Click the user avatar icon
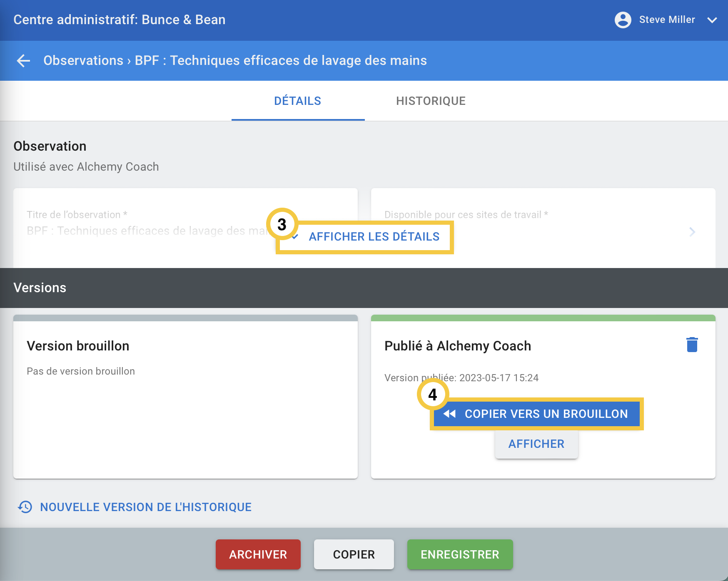728x581 pixels. [x=623, y=20]
